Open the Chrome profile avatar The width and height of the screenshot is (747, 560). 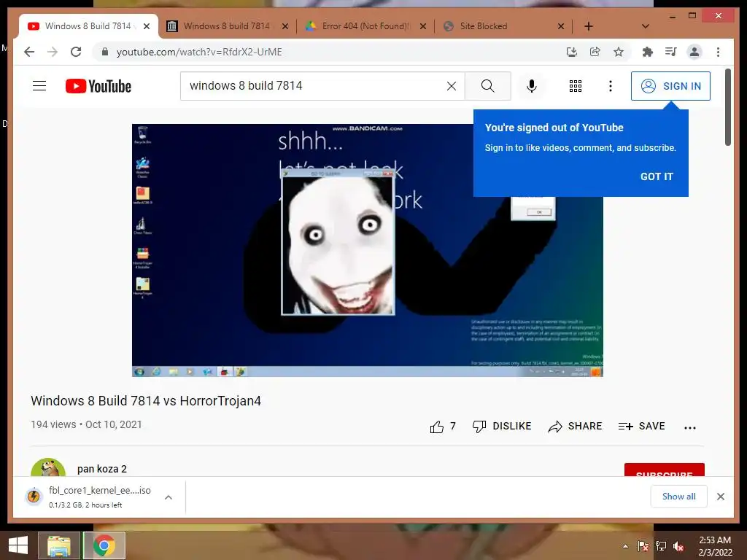[x=694, y=52]
